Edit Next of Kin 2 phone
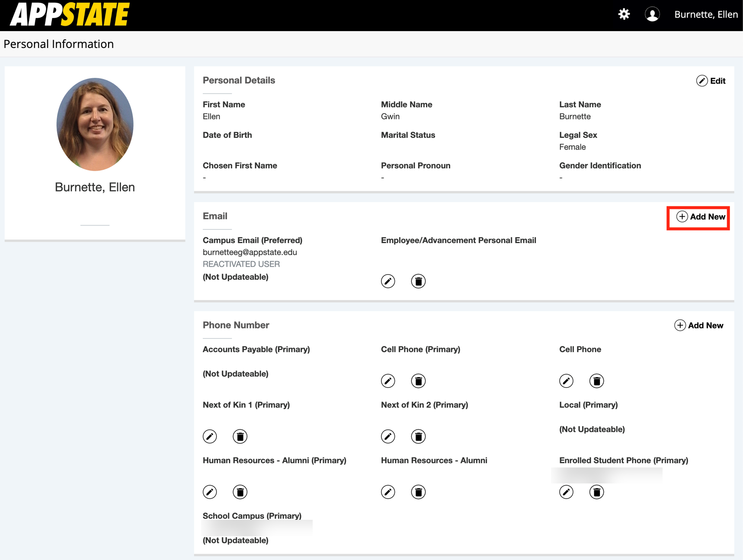This screenshot has height=560, width=743. 388,436
